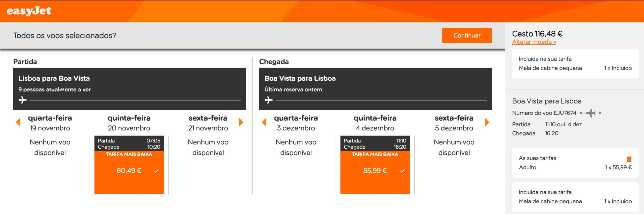Select the quinta-feira 20 novembro date tab
The width and height of the screenshot is (644, 214).
[129, 123]
